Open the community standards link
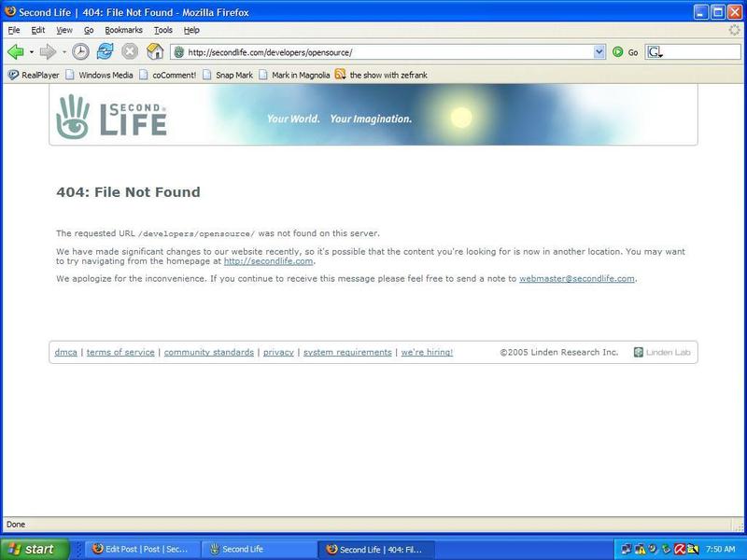Screen dimensions: 747x560 tap(208, 353)
